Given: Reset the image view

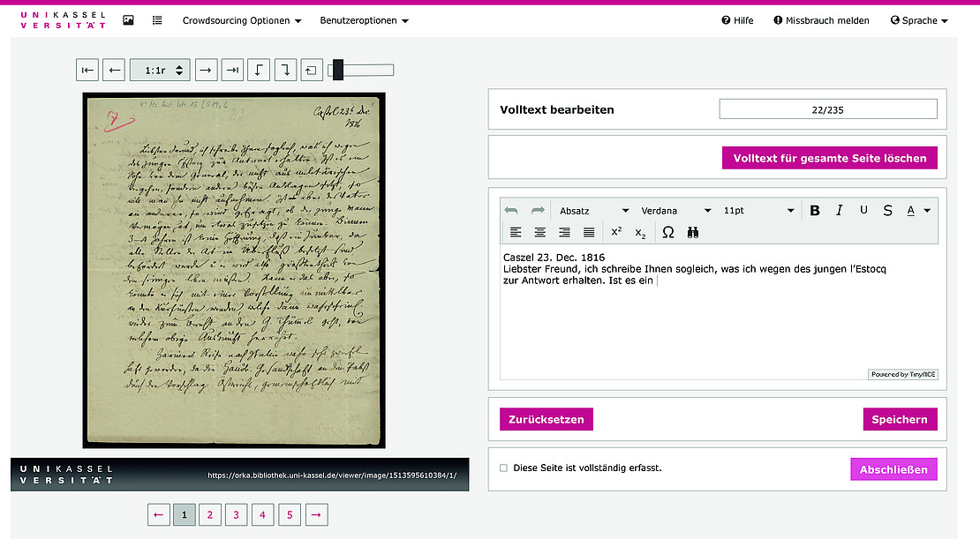Looking at the screenshot, I should [312, 70].
